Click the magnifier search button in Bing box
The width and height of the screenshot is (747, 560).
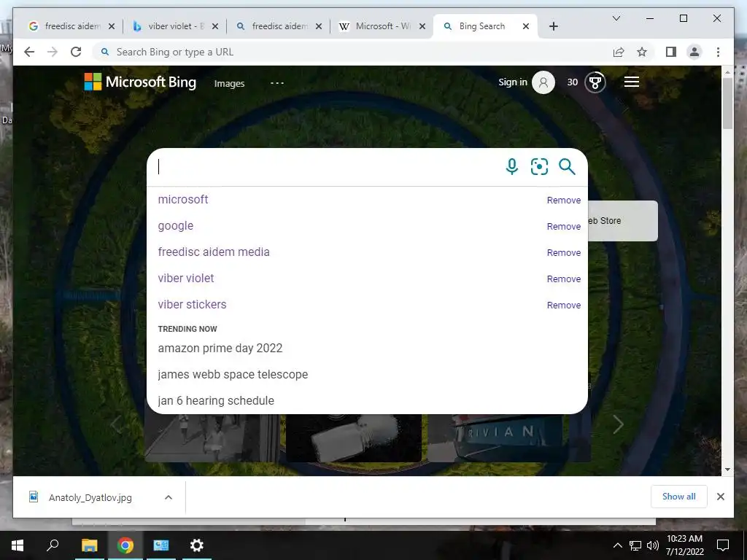(567, 167)
